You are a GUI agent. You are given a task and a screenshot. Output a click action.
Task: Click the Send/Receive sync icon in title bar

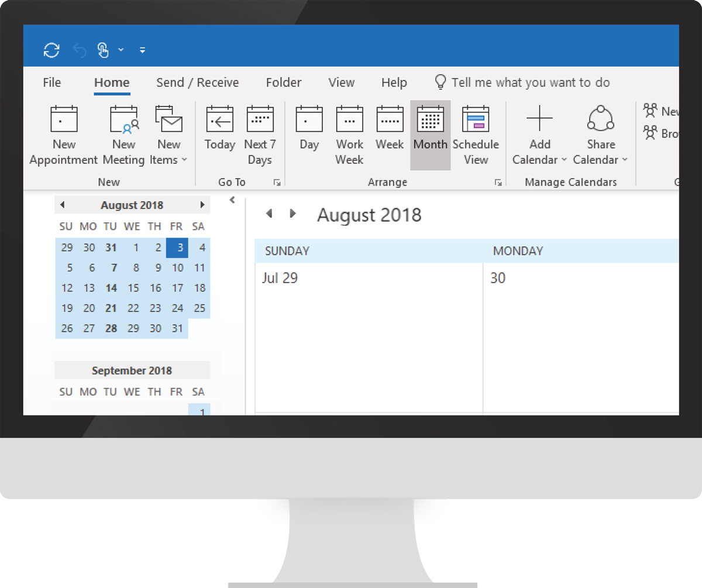click(51, 50)
